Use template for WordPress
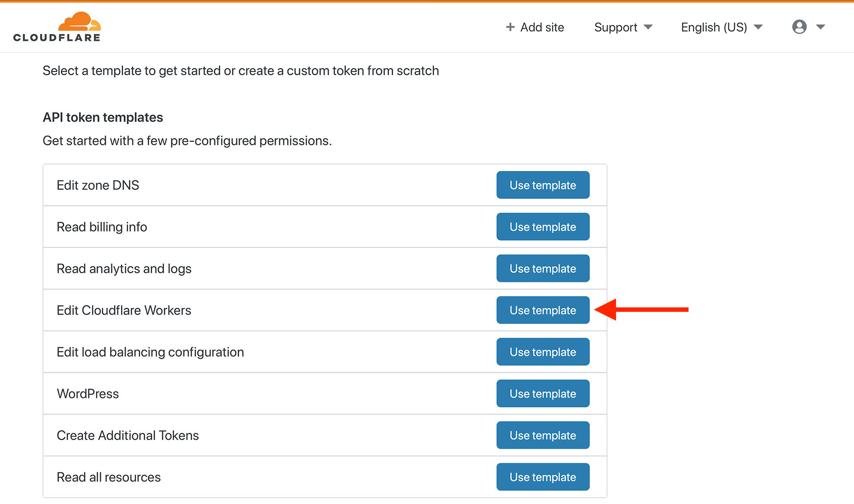Screen dimensions: 854x504 tap(543, 394)
